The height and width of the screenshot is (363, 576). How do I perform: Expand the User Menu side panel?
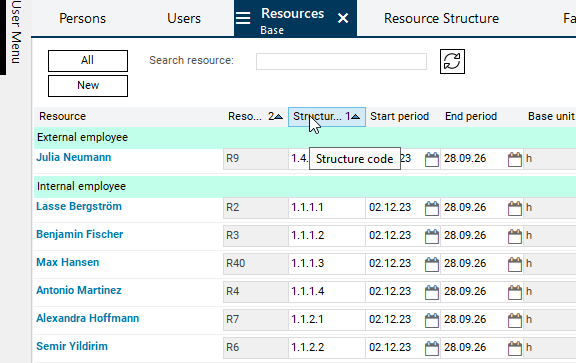[15, 32]
